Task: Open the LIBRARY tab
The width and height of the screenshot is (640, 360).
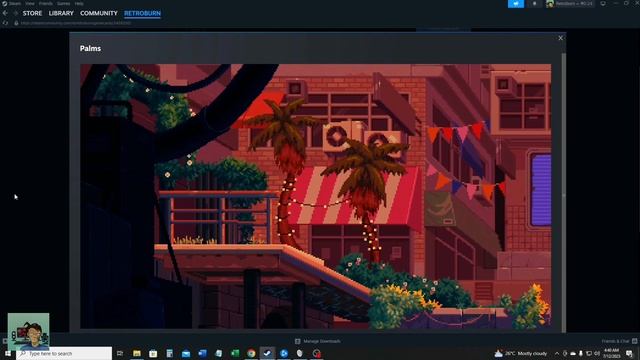Action: pos(61,13)
